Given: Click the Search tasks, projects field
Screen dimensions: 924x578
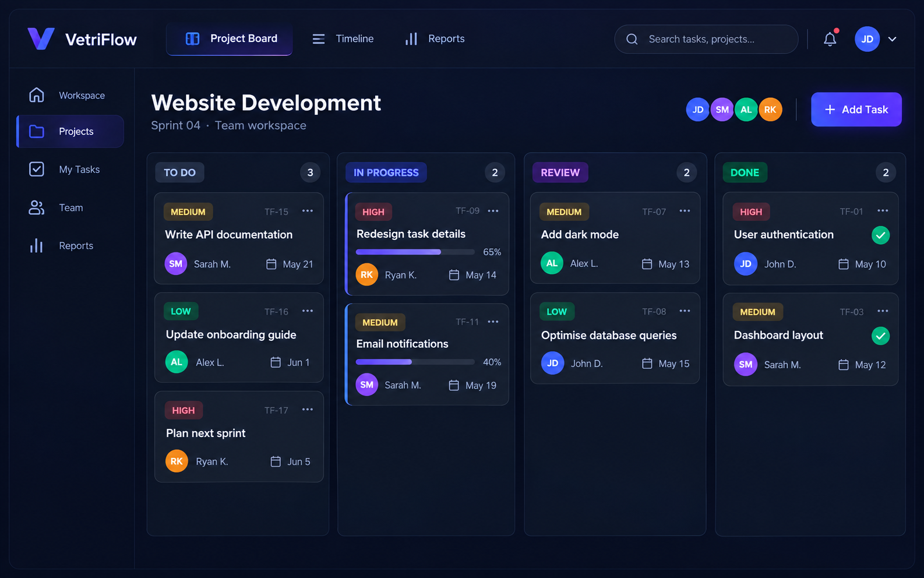Looking at the screenshot, I should 706,39.
